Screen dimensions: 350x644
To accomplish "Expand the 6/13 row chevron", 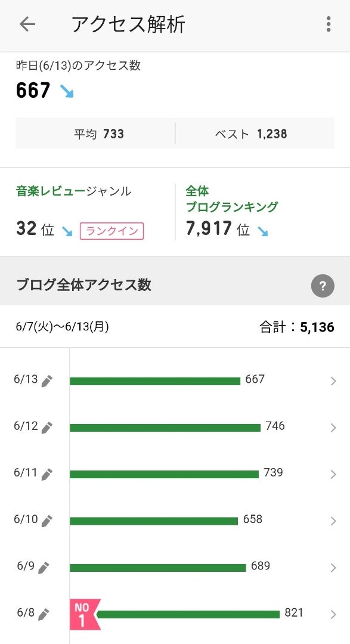I will (333, 381).
